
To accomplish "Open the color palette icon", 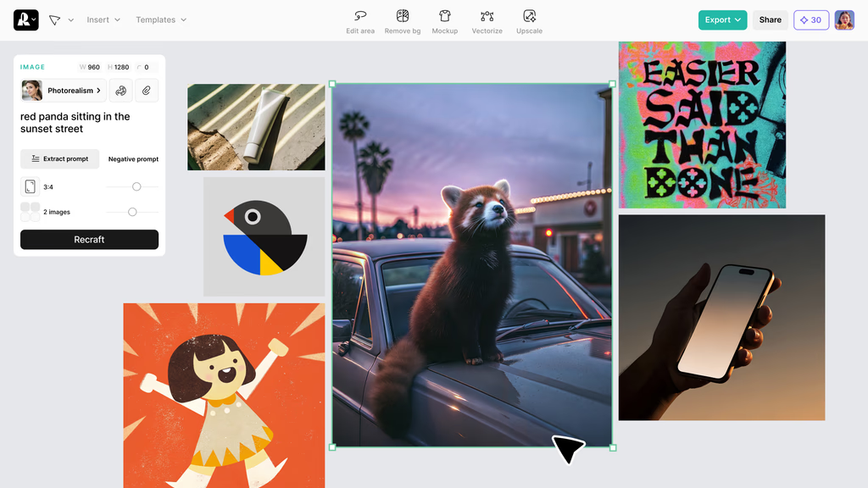I will 120,90.
